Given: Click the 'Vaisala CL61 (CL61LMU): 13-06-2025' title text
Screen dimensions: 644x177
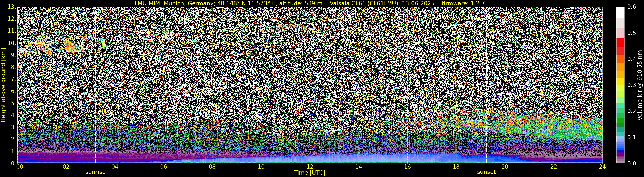Looking at the screenshot, I should click(x=382, y=3).
